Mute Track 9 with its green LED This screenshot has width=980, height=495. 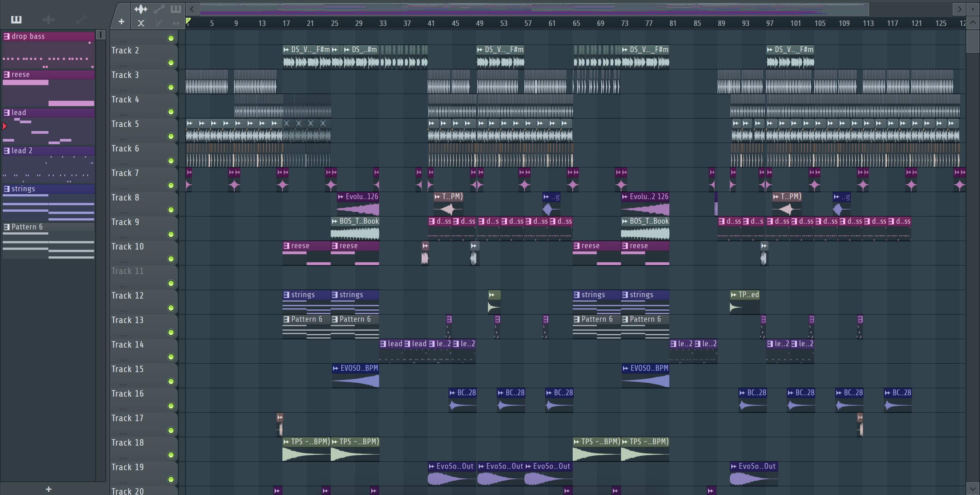click(x=171, y=234)
